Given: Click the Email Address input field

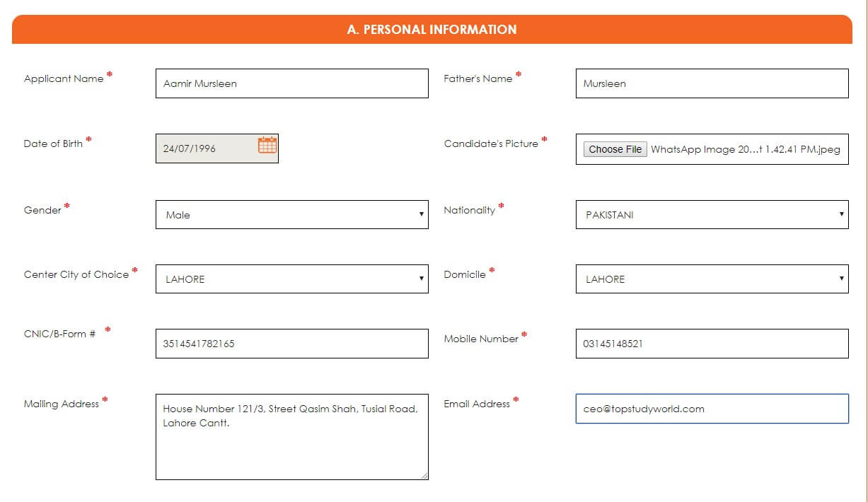Looking at the screenshot, I should (712, 409).
